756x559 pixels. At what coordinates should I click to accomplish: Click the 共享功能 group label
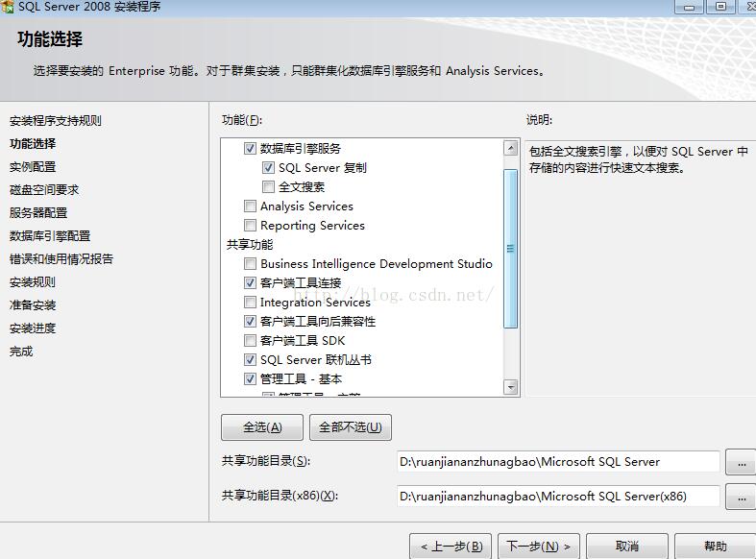coord(250,245)
